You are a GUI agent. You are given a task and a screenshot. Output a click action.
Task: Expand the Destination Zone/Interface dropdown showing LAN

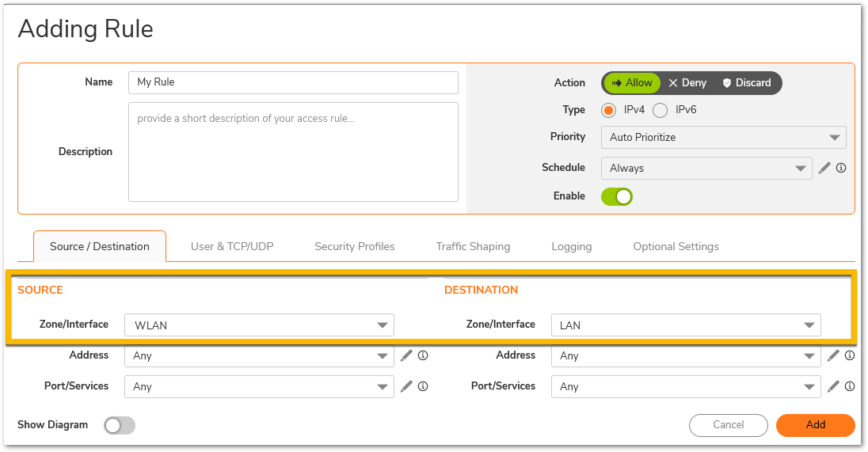(686, 325)
